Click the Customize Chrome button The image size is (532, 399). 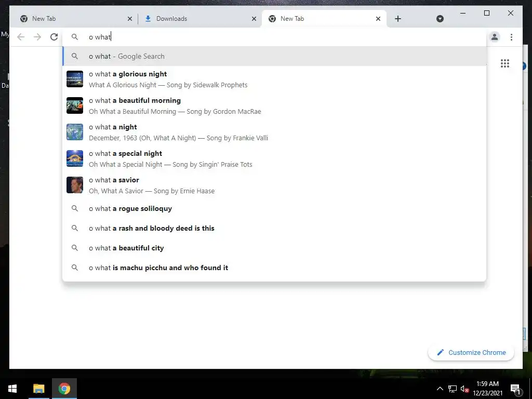pyautogui.click(x=471, y=353)
